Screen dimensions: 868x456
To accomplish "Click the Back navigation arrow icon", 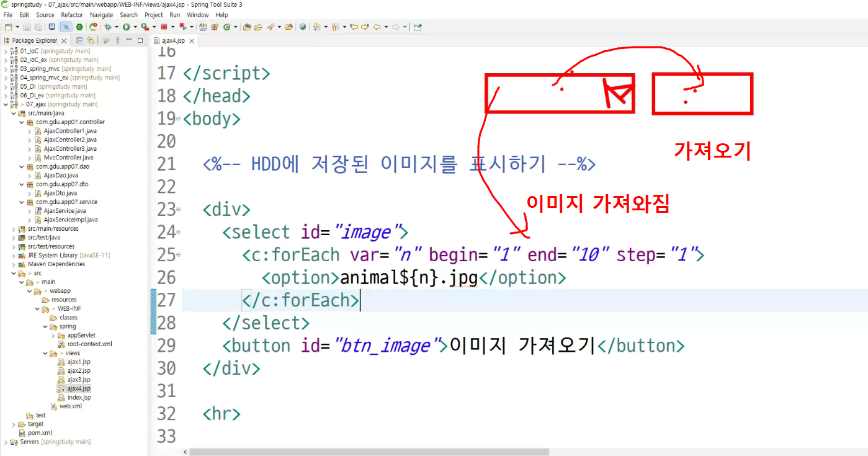I will coord(377,27).
